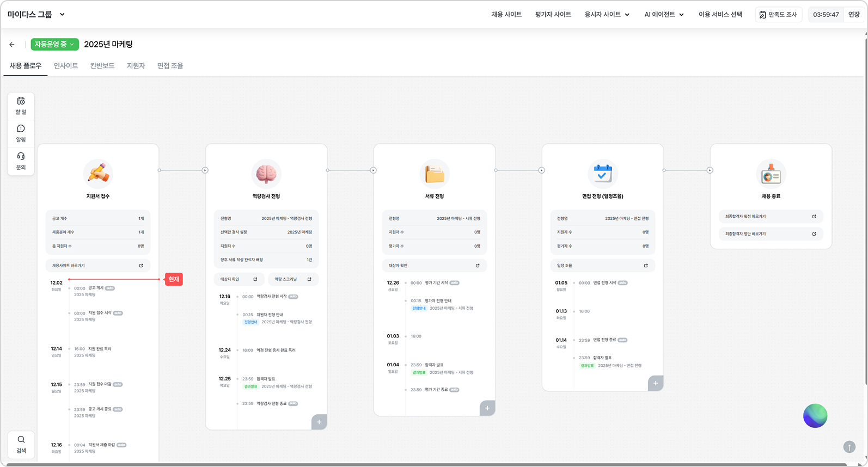The height and width of the screenshot is (467, 868).
Task: Open 최종합격자 확정 바로가기 link
Action: click(771, 217)
